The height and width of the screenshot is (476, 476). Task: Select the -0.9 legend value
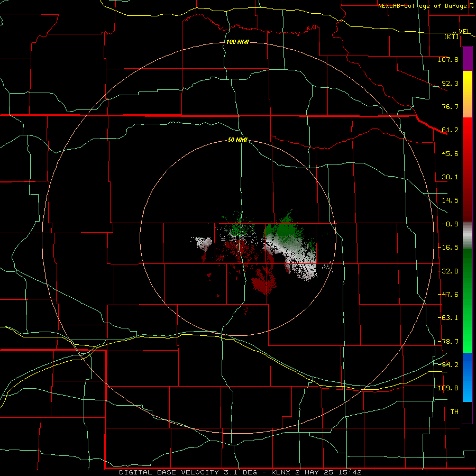point(450,224)
